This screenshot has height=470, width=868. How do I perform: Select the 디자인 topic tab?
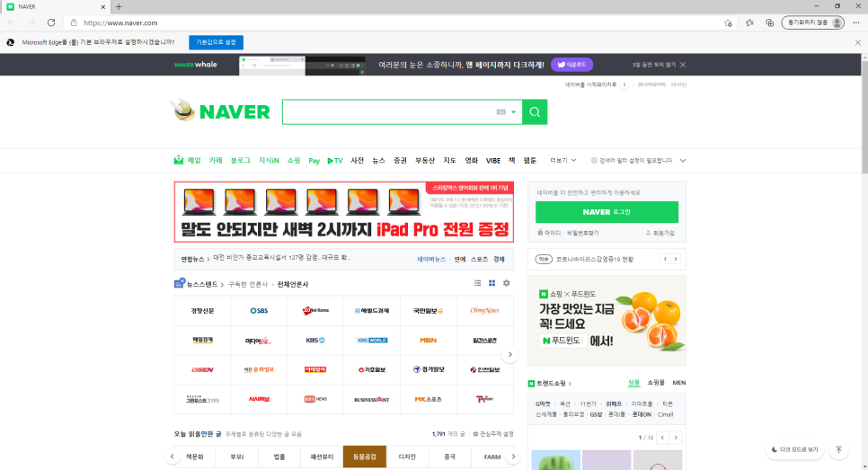point(407,457)
